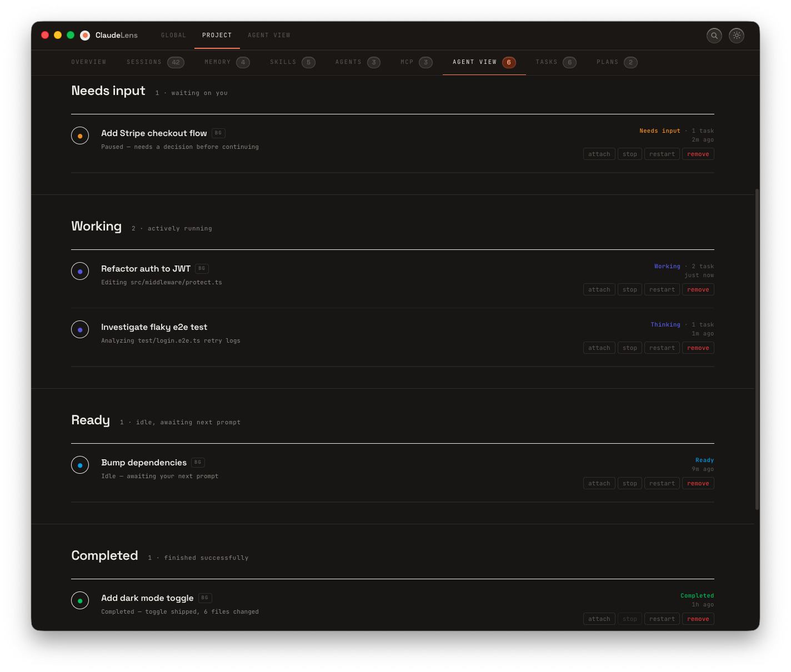
Task: Click the status circle beside Investigate flaky e2e test
Action: (x=80, y=329)
